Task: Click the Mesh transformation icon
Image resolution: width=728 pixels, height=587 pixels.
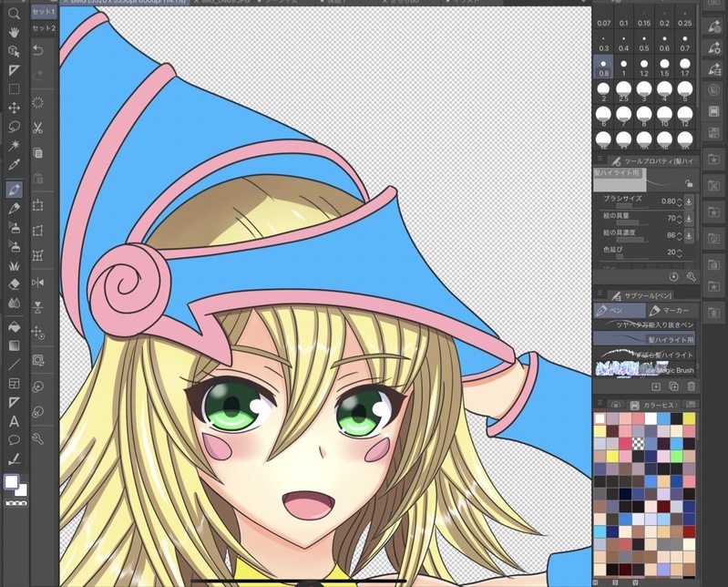Action: [38, 255]
